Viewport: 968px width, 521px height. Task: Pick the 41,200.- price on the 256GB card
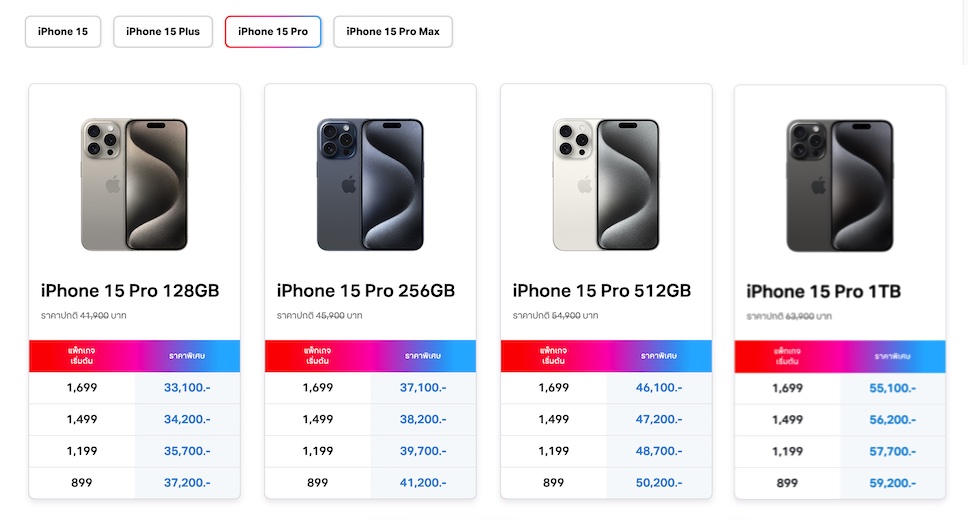pyautogui.click(x=423, y=483)
